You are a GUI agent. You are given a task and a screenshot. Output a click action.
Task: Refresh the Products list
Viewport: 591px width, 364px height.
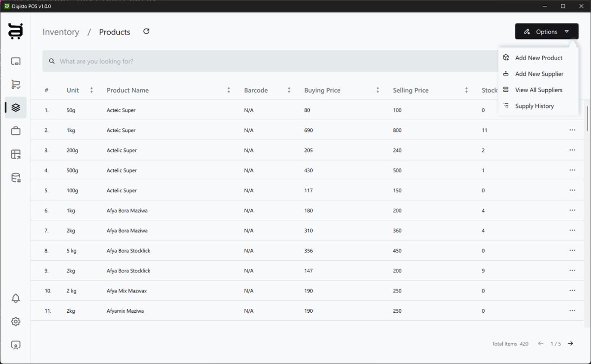click(146, 32)
